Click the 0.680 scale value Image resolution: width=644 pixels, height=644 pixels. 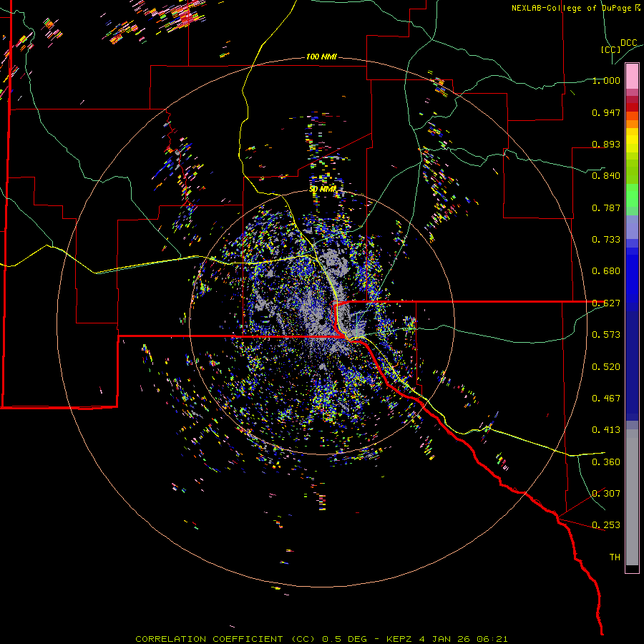pyautogui.click(x=606, y=271)
